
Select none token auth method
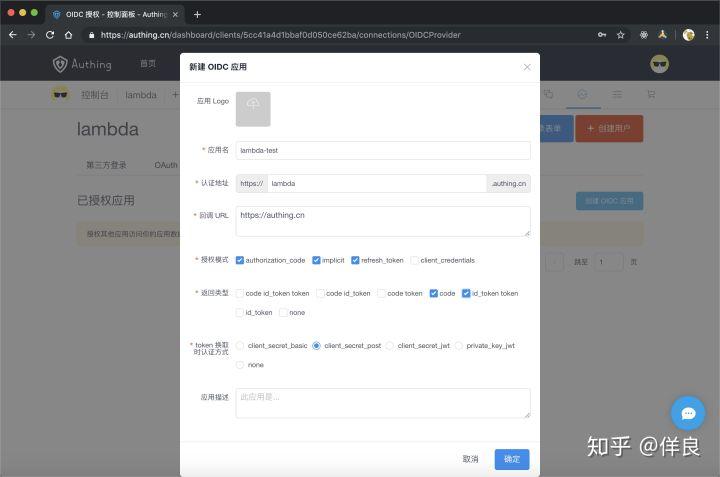240,365
